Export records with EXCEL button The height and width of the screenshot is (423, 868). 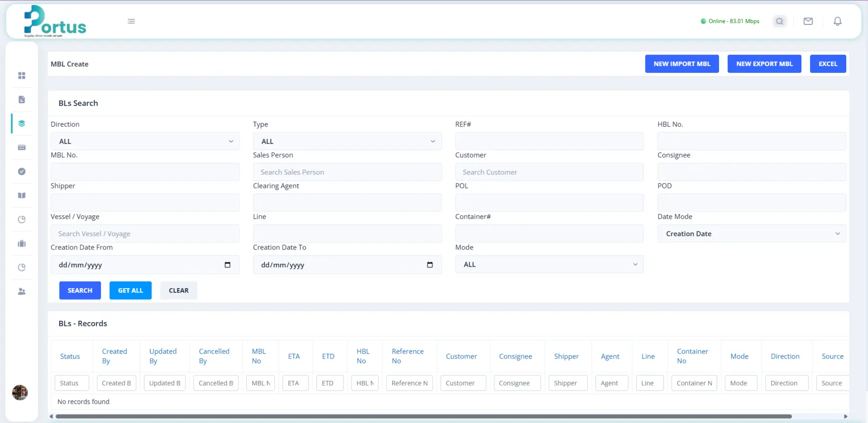pyautogui.click(x=828, y=64)
